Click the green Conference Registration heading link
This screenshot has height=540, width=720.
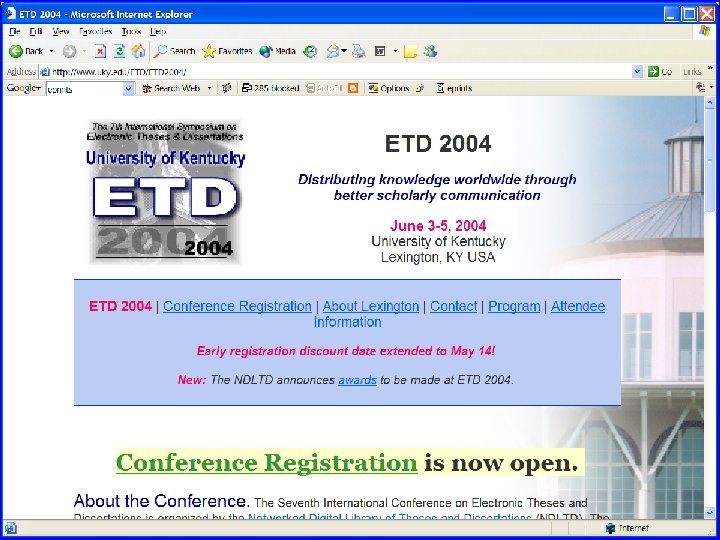[x=266, y=463]
